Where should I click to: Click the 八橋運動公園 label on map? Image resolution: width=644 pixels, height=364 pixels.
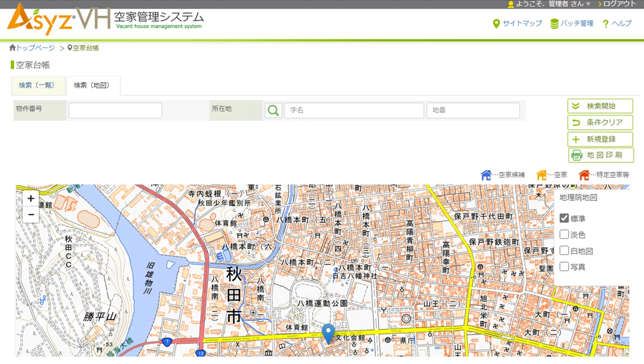click(322, 303)
